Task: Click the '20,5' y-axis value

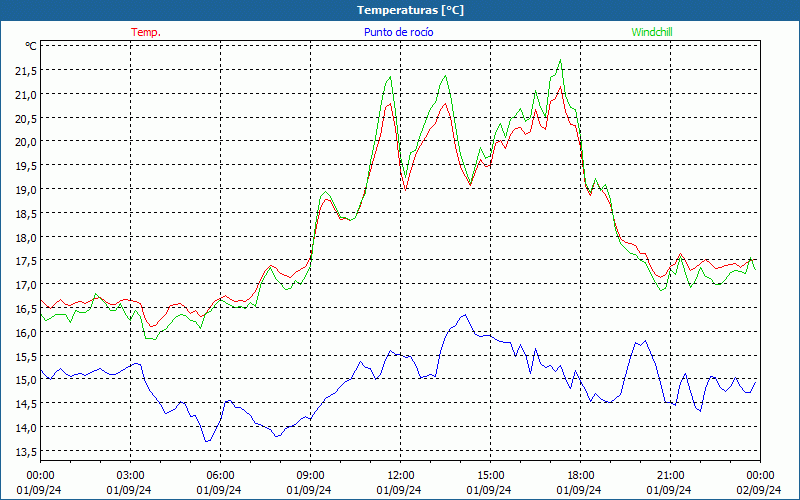Action: [26, 119]
